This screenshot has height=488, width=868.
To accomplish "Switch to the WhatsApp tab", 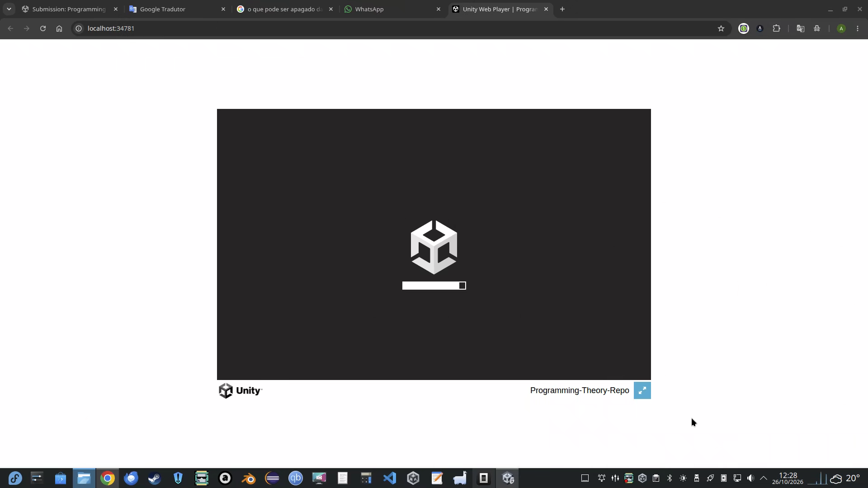I will point(392,9).
